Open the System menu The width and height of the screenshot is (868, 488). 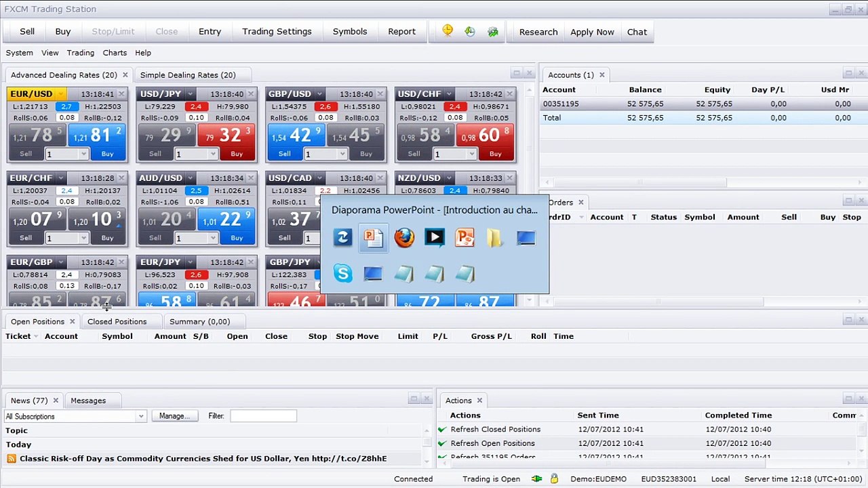[19, 53]
